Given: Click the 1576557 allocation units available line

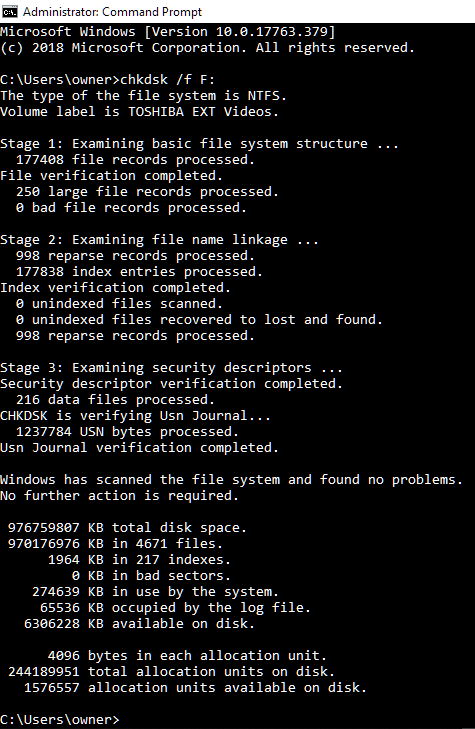Looking at the screenshot, I should click(195, 688).
